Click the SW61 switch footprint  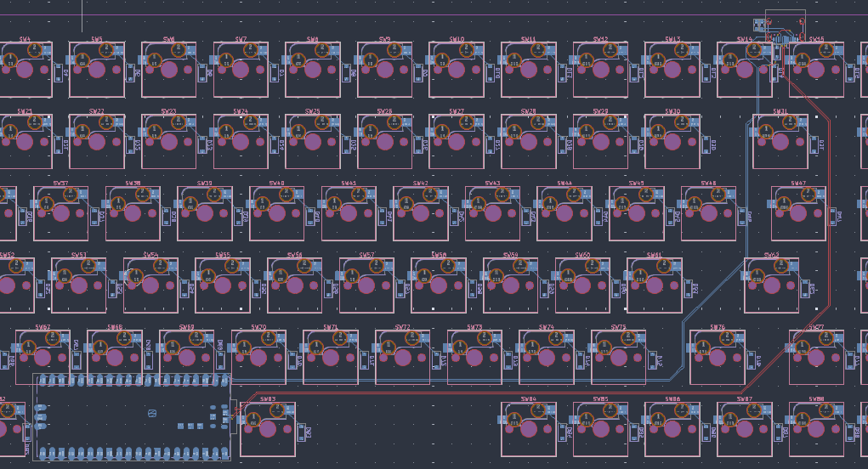[654, 285]
